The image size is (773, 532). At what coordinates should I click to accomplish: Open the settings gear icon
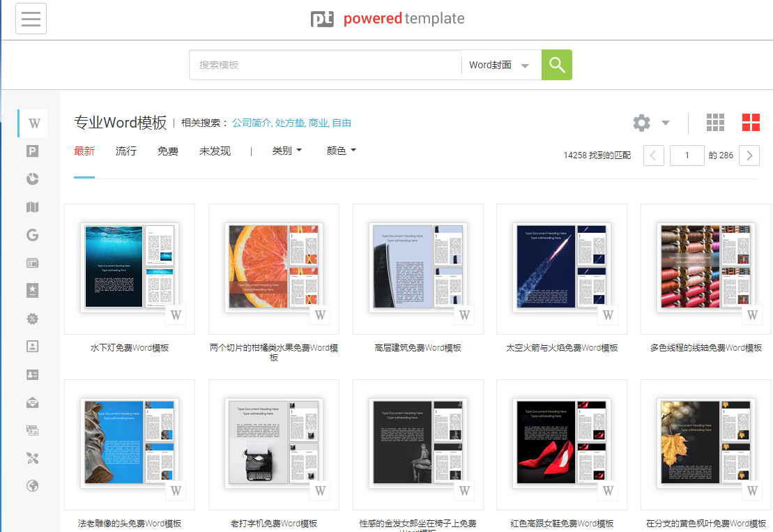[641, 123]
